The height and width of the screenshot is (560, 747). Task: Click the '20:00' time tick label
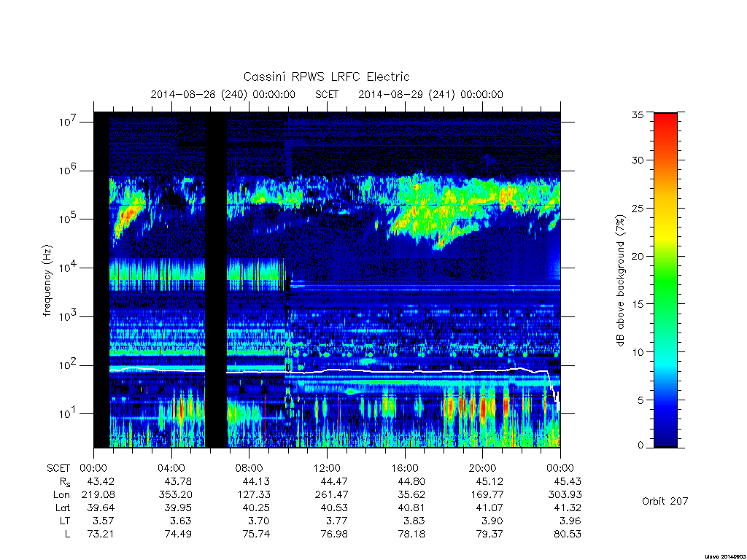482,468
